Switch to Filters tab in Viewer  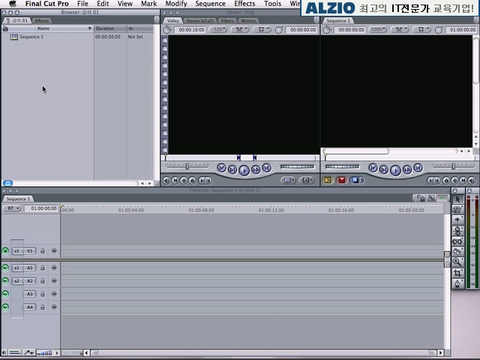point(227,21)
